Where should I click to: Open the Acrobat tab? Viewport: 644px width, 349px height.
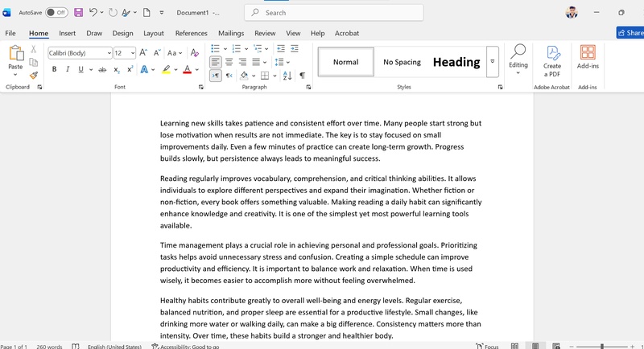pos(347,33)
